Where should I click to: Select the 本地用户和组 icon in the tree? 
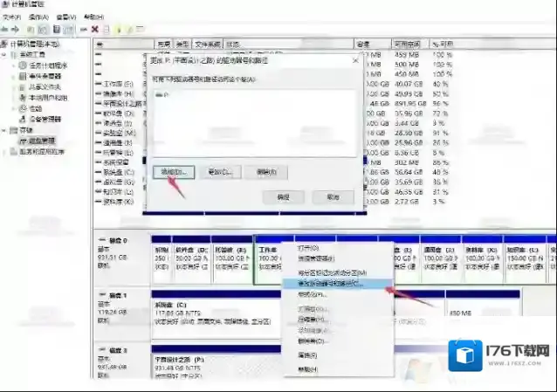pos(24,97)
